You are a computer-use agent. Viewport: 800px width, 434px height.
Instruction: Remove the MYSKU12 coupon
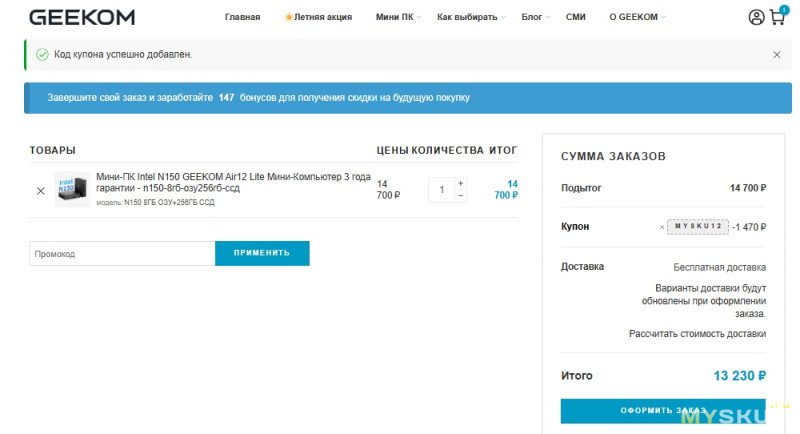[662, 227]
